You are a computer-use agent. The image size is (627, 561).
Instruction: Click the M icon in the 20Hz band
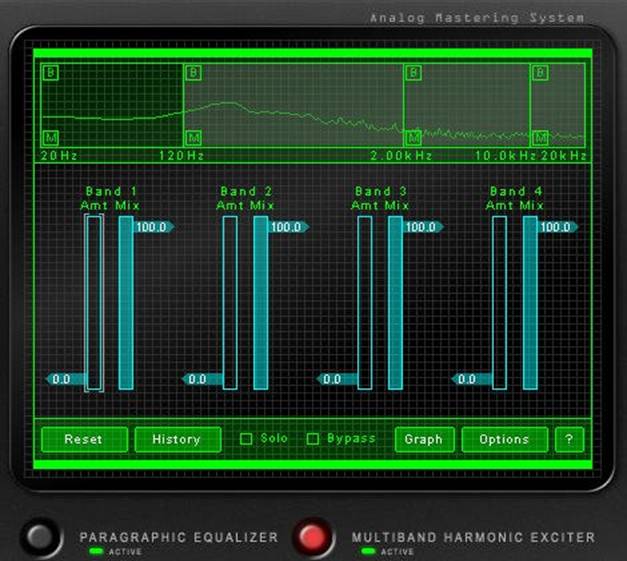50,137
